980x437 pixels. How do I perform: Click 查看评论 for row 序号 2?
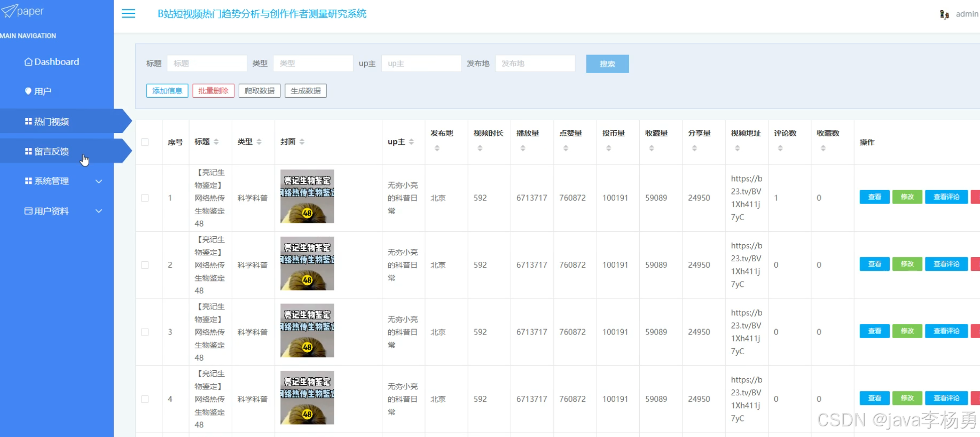tap(946, 264)
